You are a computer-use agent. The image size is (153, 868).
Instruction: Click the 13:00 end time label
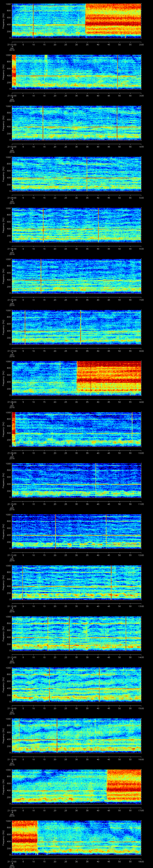point(141,606)
